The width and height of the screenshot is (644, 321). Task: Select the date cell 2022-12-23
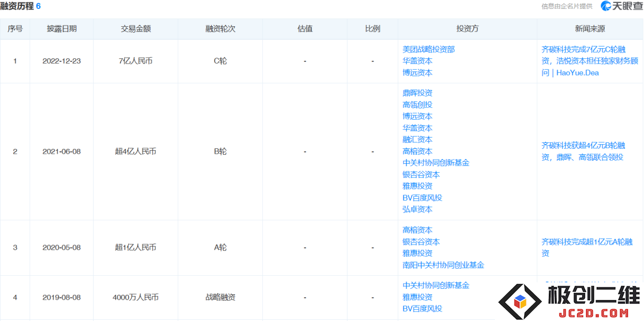point(61,61)
